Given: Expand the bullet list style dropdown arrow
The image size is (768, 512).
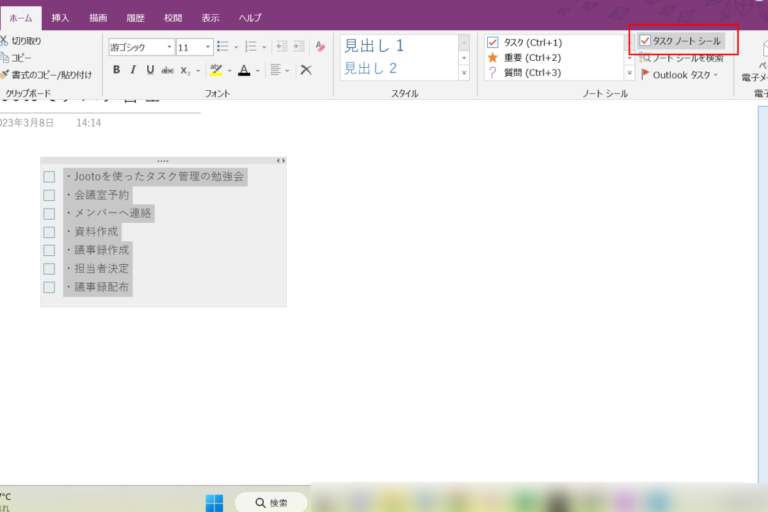Looking at the screenshot, I should [x=236, y=48].
